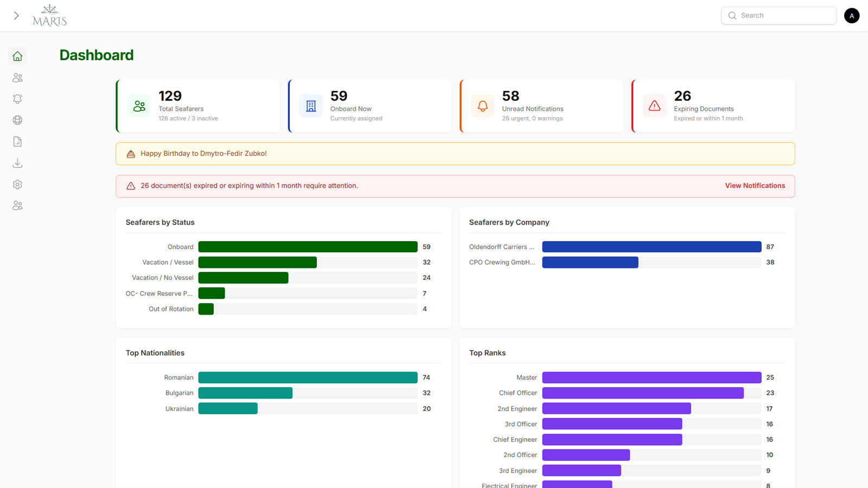Click the Master rank bar
The image size is (868, 488).
[652, 377]
